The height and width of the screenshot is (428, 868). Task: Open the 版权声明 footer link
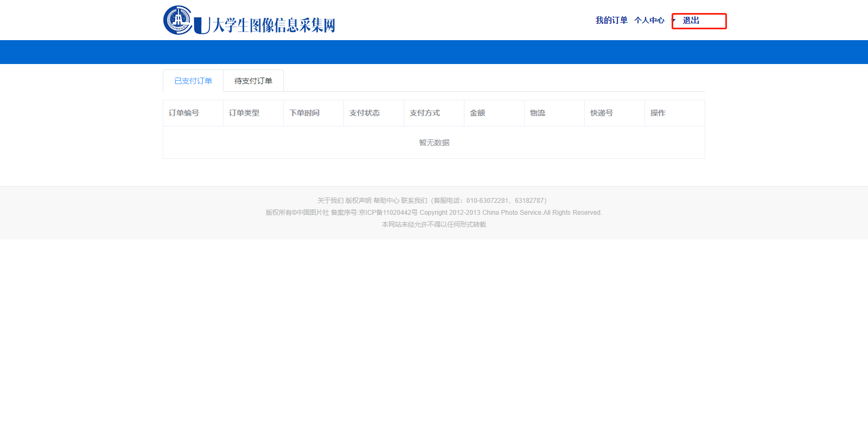[358, 201]
